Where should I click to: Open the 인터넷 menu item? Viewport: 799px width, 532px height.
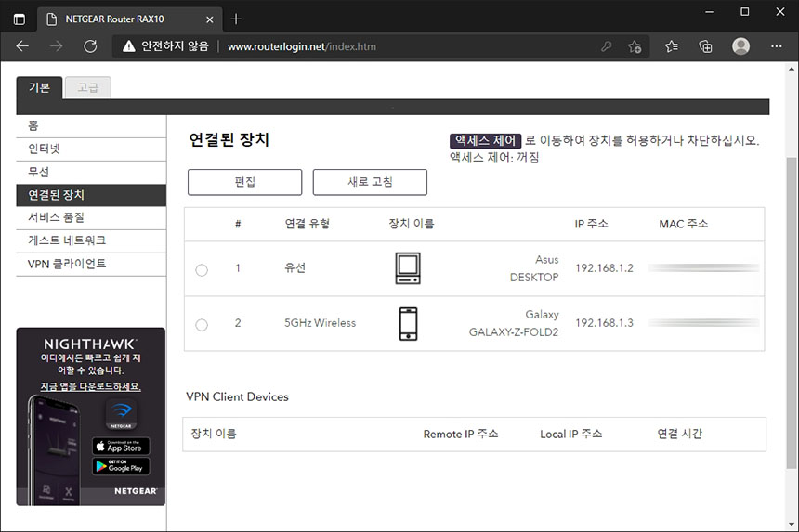click(x=91, y=149)
